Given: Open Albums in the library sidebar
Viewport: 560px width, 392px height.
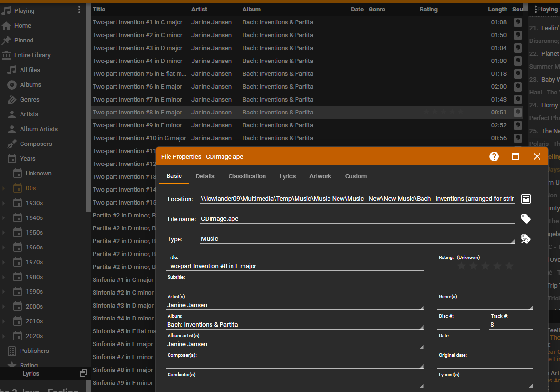Looking at the screenshot, I should 31,85.
